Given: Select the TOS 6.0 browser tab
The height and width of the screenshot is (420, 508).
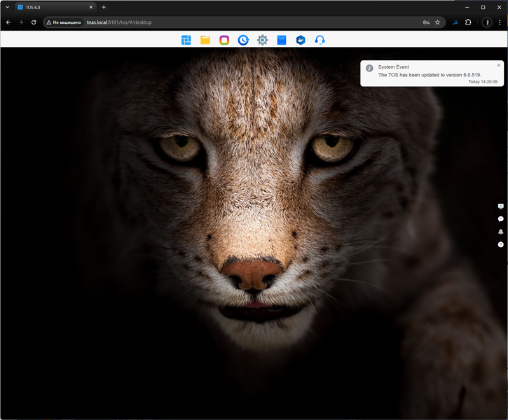Looking at the screenshot, I should tap(55, 7).
